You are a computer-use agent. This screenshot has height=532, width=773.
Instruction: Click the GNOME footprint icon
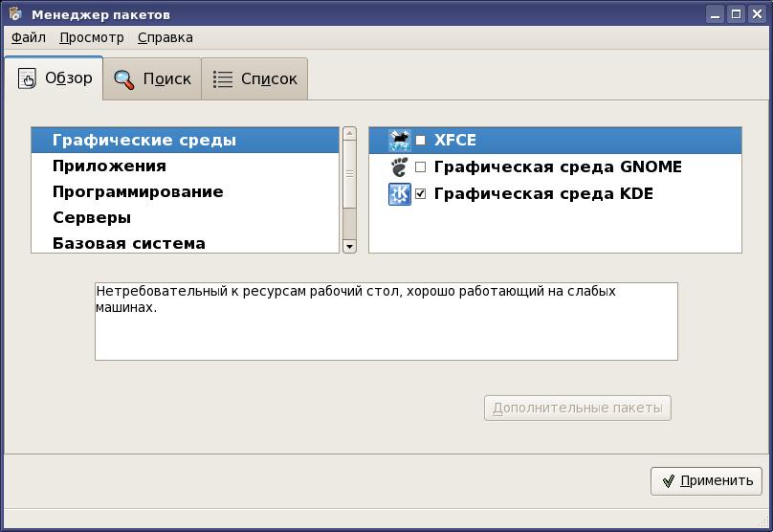[399, 167]
